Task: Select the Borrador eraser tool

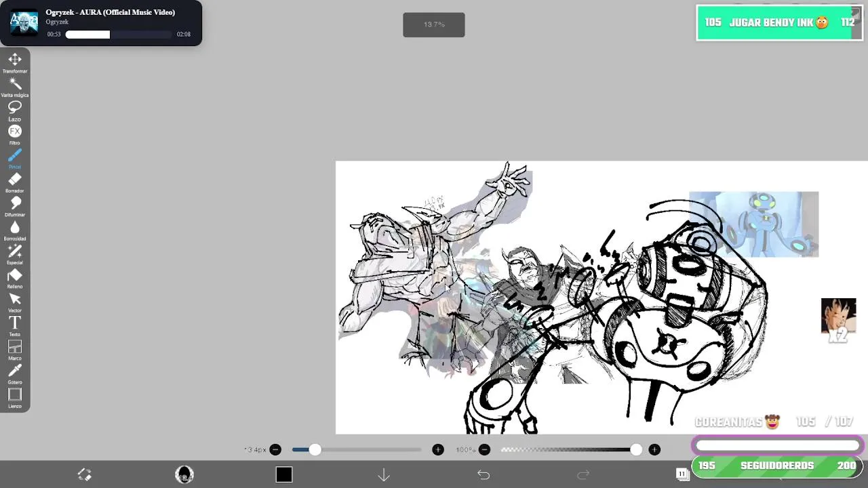Action: click(x=15, y=182)
